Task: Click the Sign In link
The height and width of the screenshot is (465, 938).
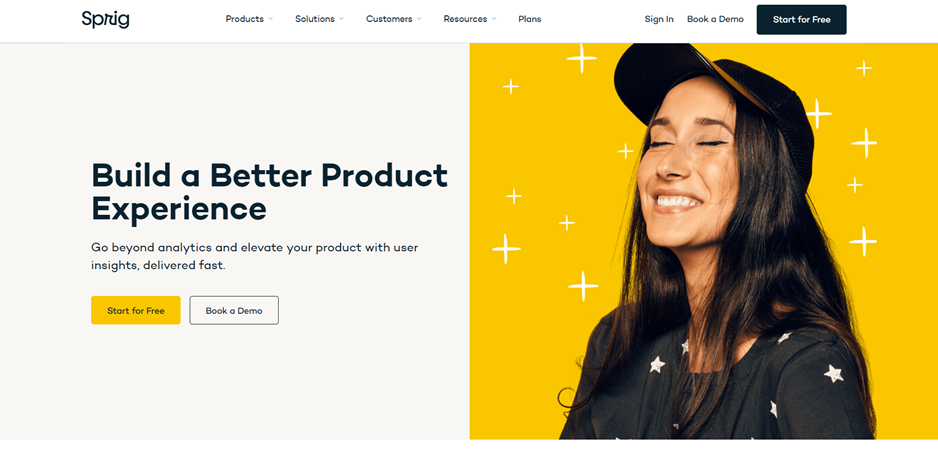Action: (x=659, y=19)
